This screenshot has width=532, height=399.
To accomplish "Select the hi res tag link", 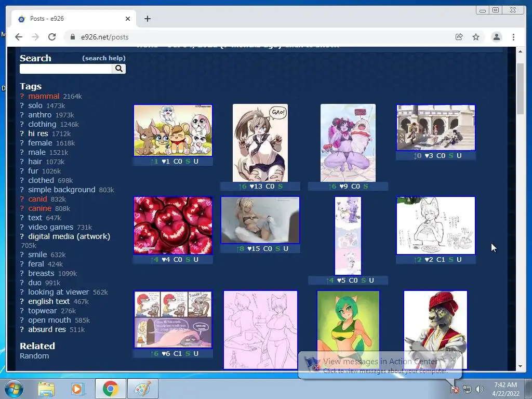I will click(x=38, y=134).
